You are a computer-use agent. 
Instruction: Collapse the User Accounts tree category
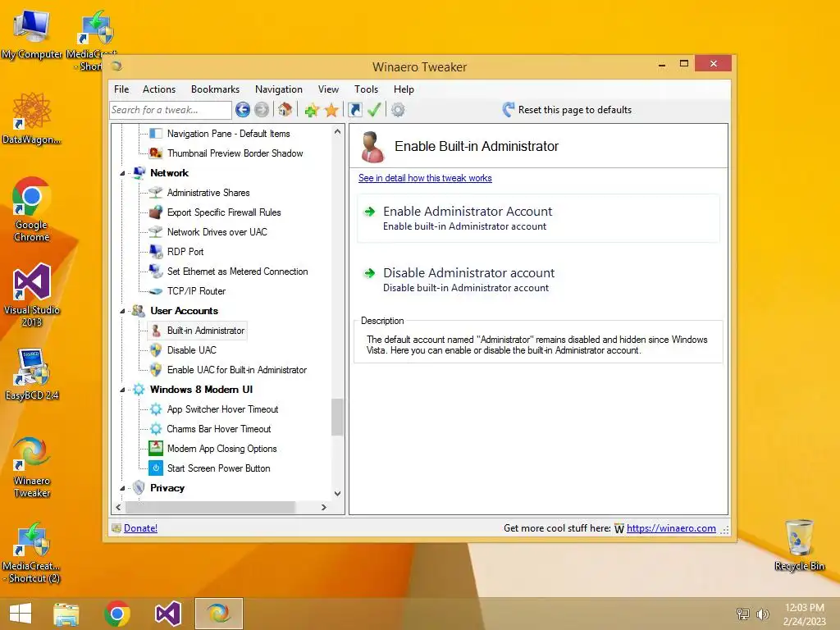pos(122,311)
